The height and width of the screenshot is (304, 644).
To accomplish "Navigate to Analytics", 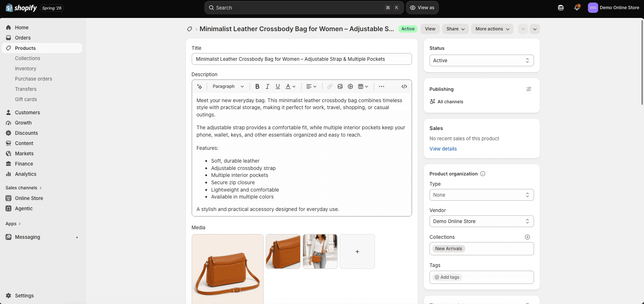I will [x=42, y=174].
